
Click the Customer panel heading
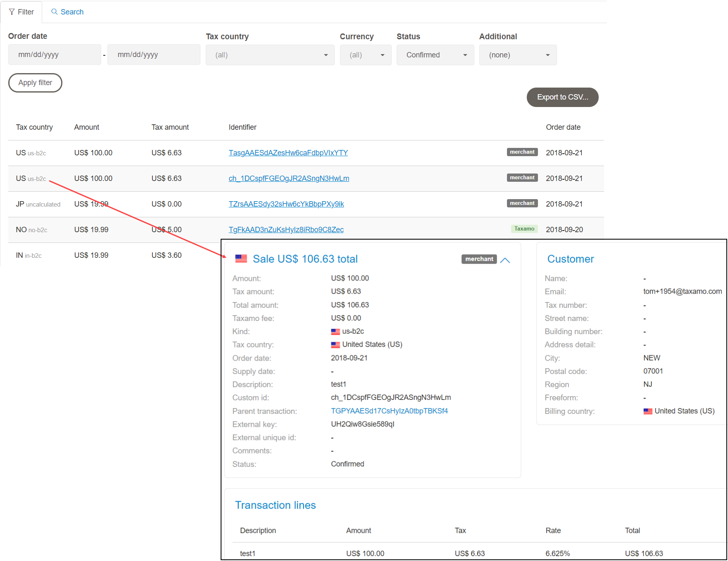click(x=571, y=259)
